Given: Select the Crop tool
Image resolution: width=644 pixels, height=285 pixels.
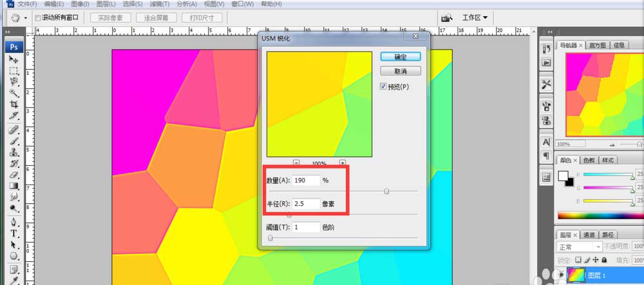Looking at the screenshot, I should click(14, 104).
